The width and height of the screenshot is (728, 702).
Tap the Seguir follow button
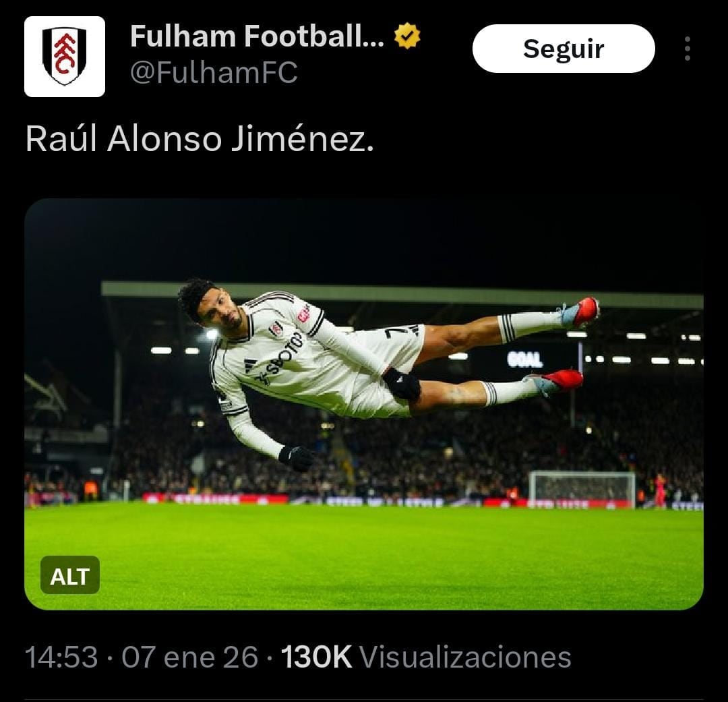click(x=564, y=49)
